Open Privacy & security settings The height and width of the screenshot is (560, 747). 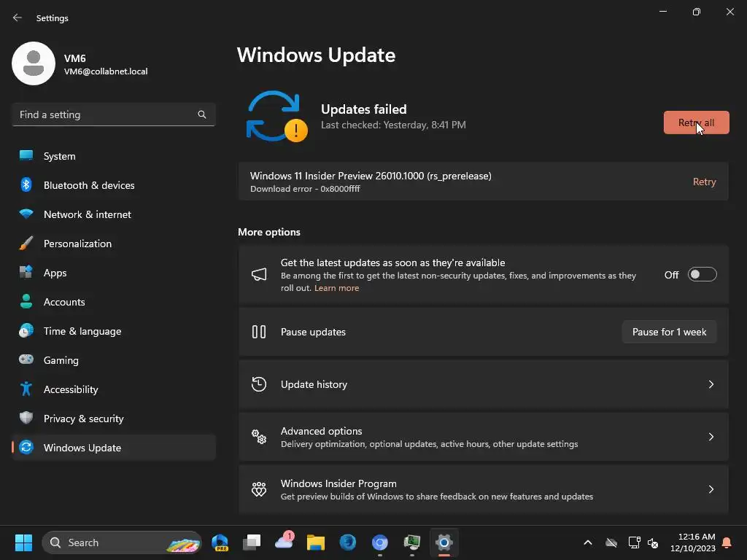pos(113,419)
